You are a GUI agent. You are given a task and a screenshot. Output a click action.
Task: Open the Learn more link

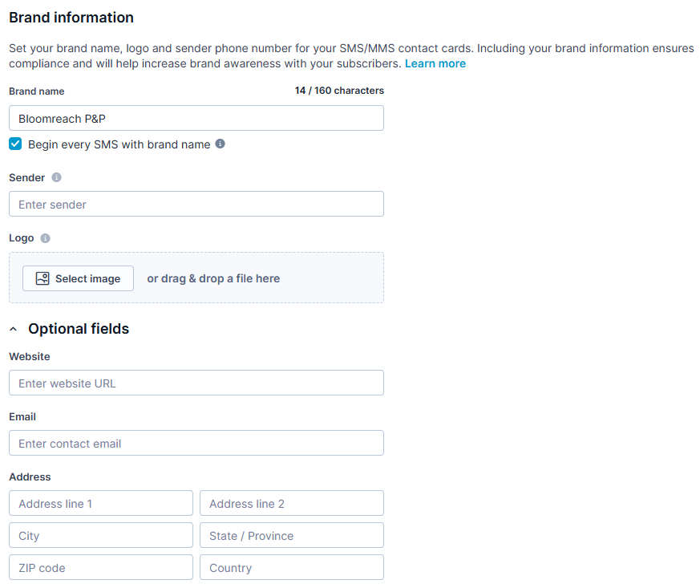click(435, 63)
